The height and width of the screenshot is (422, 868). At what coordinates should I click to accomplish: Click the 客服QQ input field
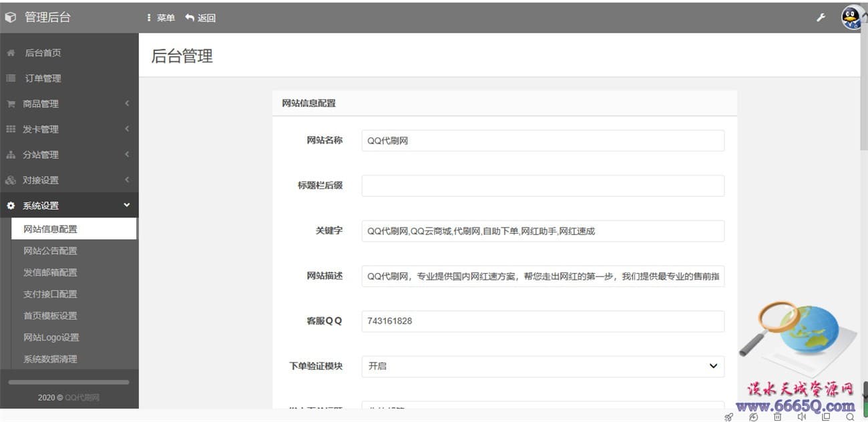click(543, 321)
